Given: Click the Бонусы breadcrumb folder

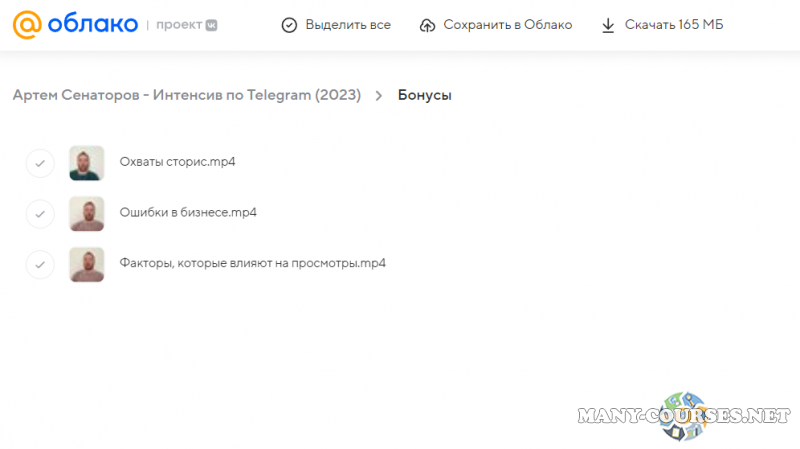Looking at the screenshot, I should 425,96.
